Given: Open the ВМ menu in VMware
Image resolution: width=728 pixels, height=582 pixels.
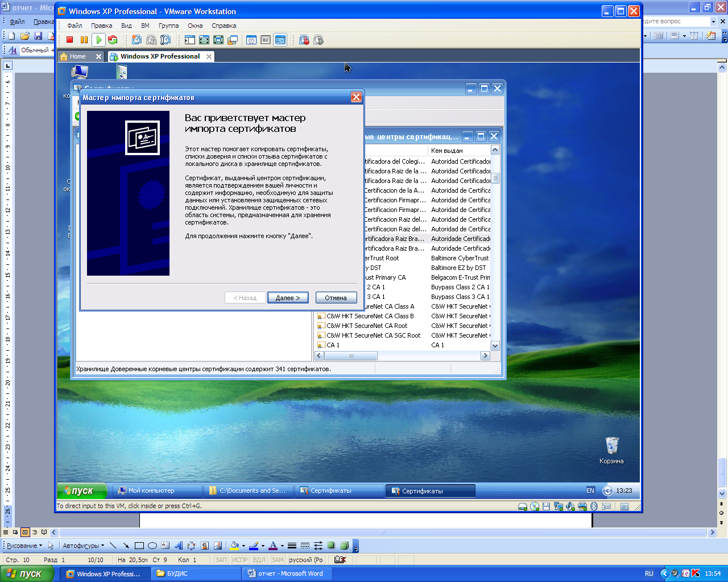Looking at the screenshot, I should [145, 26].
